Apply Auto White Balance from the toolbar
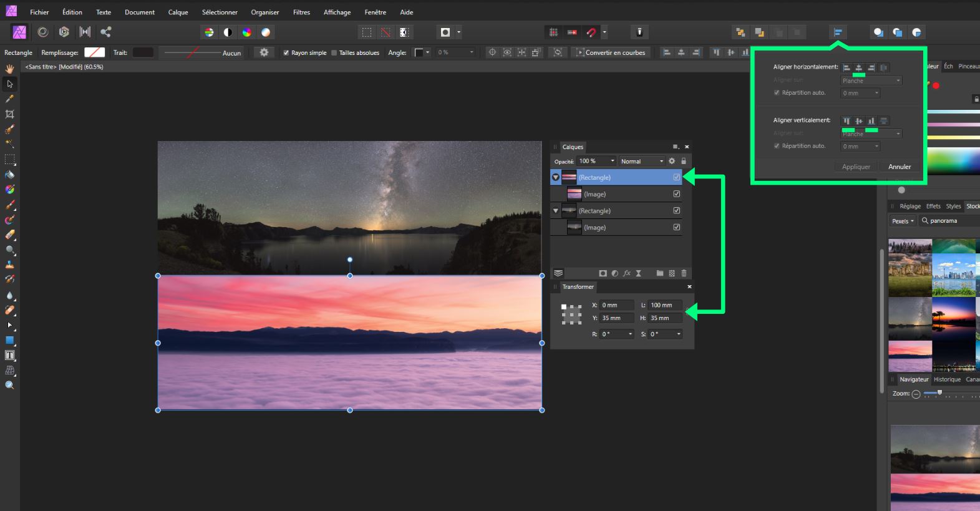Viewport: 980px width, 511px height. tap(266, 32)
